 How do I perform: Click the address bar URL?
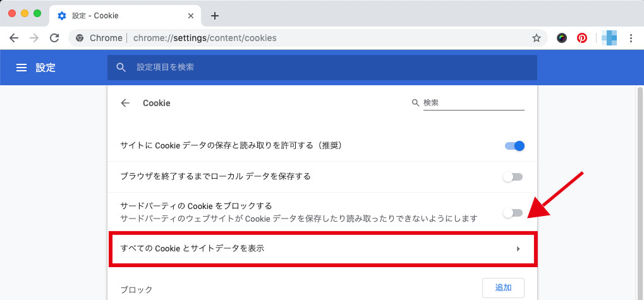pos(205,38)
